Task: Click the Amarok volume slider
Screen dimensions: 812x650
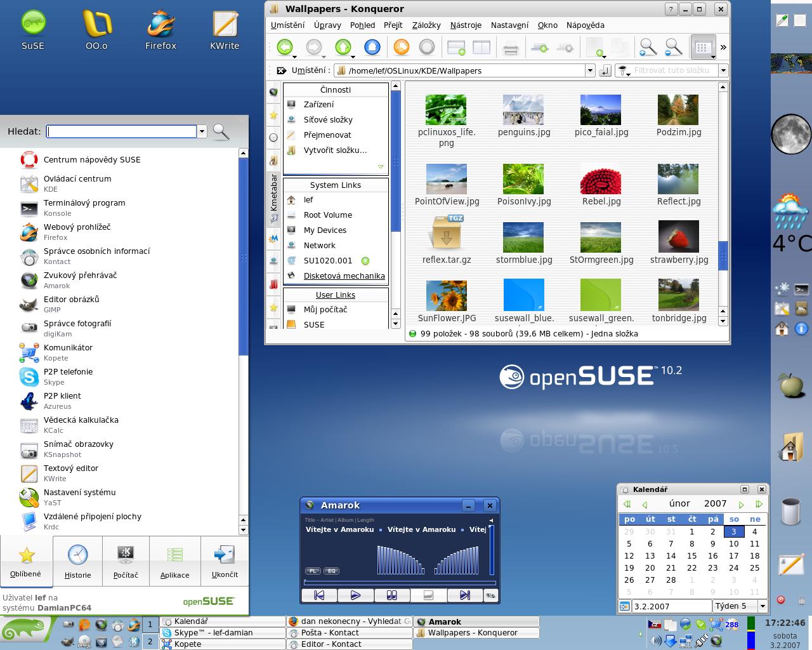Action: point(491,550)
